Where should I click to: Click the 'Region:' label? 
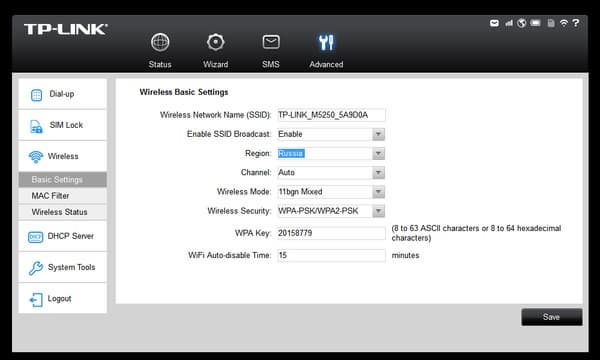tap(258, 153)
